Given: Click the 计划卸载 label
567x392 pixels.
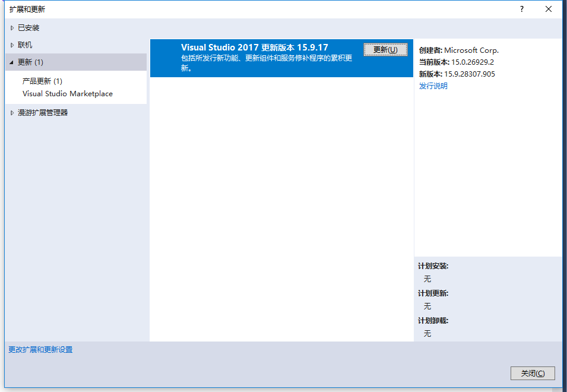Looking at the screenshot, I should [433, 321].
